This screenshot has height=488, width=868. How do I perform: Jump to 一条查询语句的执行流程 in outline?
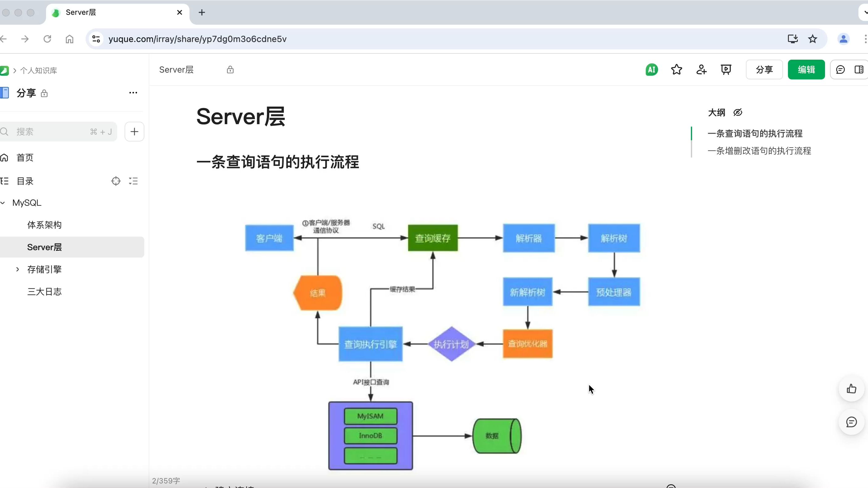click(x=755, y=133)
